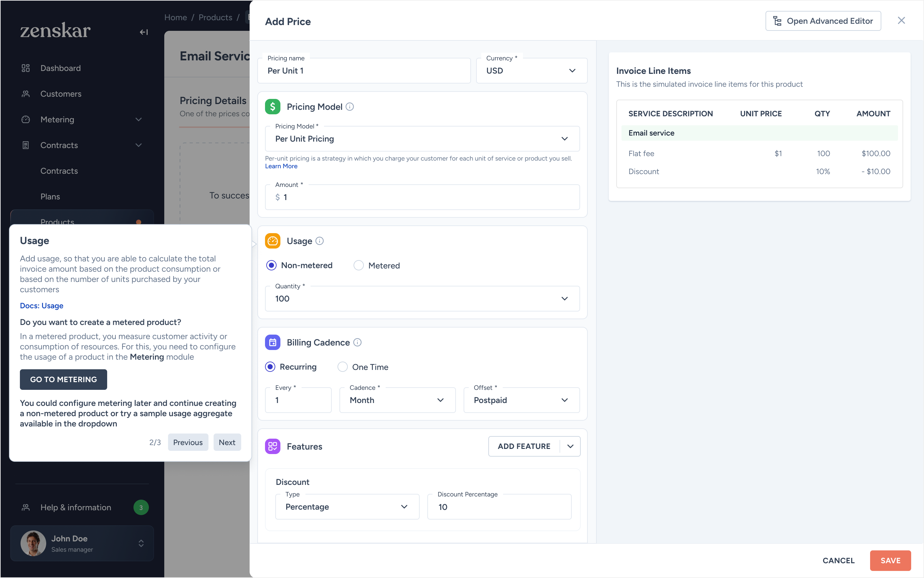Select the violet Features icon

coord(273,446)
